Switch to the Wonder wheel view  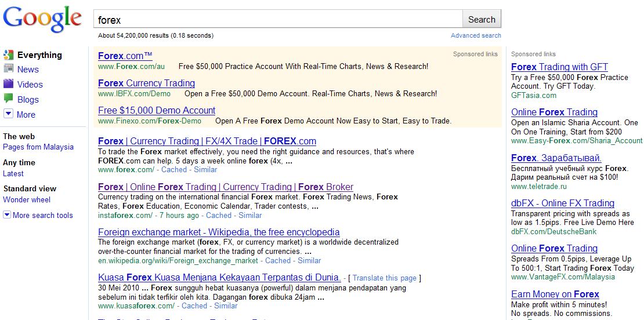coord(27,200)
